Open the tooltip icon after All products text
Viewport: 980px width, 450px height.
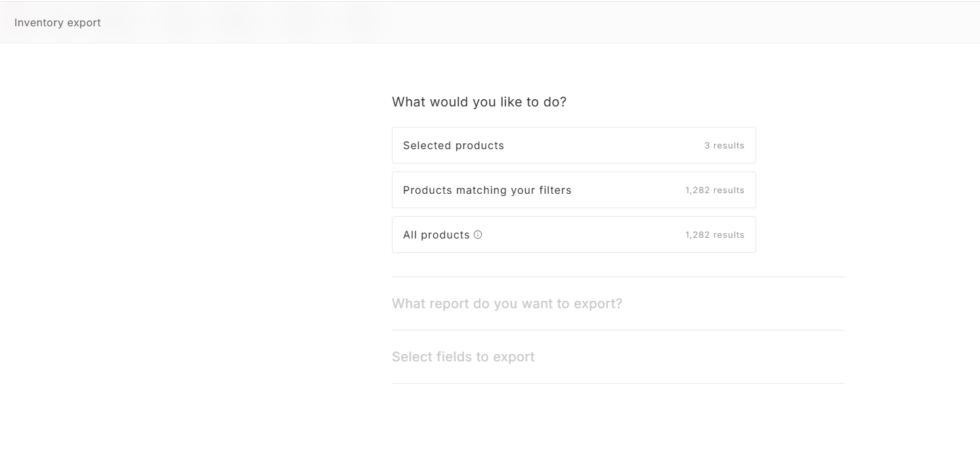[478, 235]
